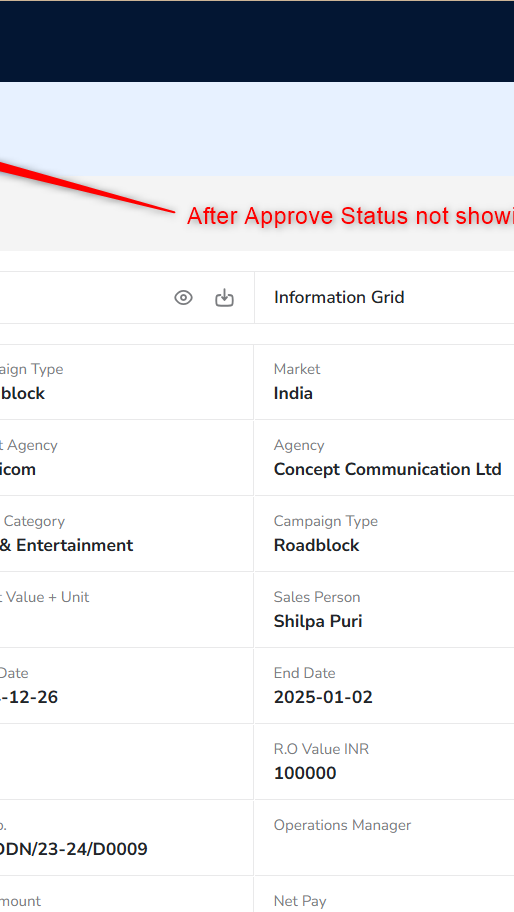
Task: Click the End Date value 2025-01-02
Action: coord(323,697)
